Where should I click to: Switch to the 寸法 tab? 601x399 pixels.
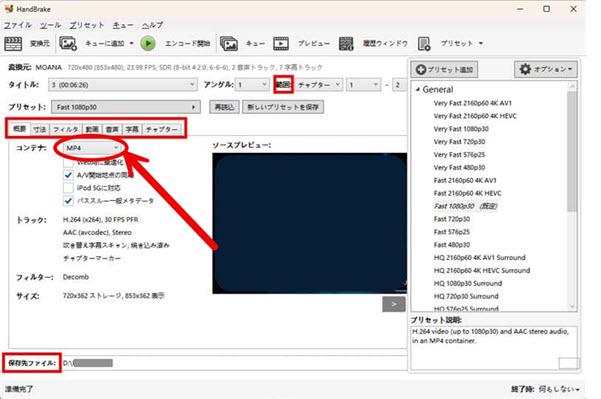[39, 129]
